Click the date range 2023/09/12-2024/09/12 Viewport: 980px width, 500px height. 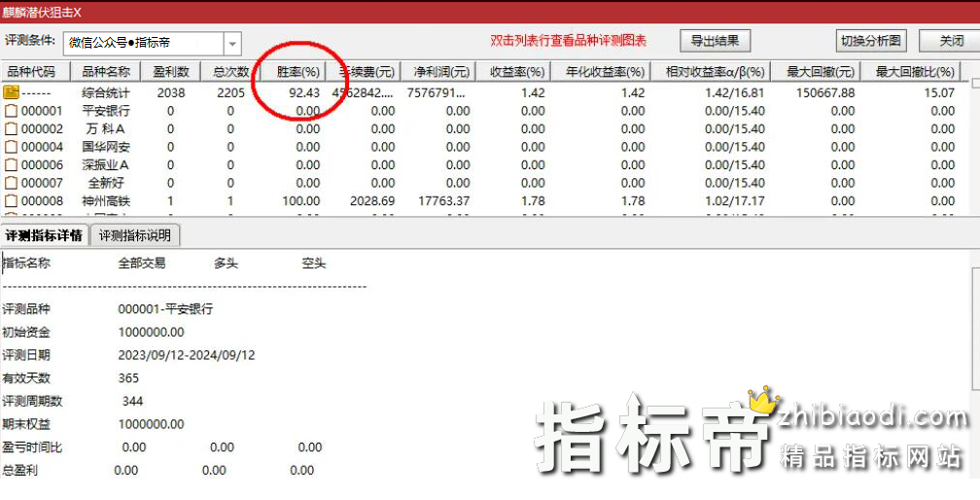click(187, 356)
